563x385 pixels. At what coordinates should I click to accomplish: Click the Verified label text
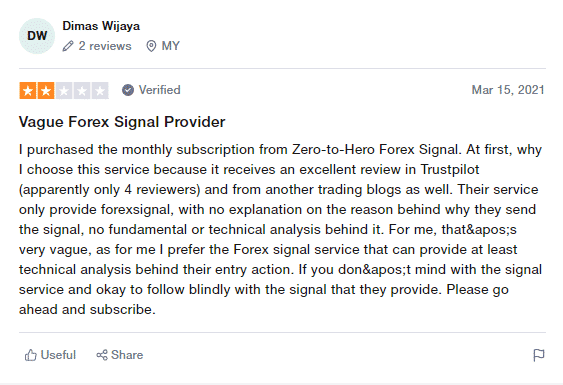(x=159, y=90)
